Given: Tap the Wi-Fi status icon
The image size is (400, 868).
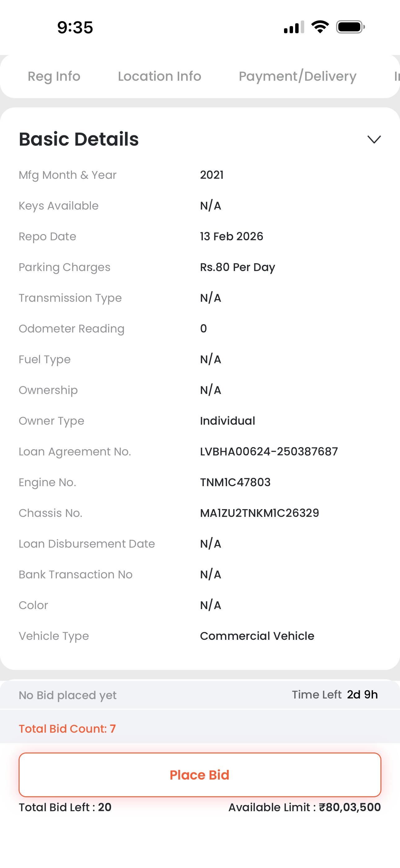Looking at the screenshot, I should click(x=320, y=27).
